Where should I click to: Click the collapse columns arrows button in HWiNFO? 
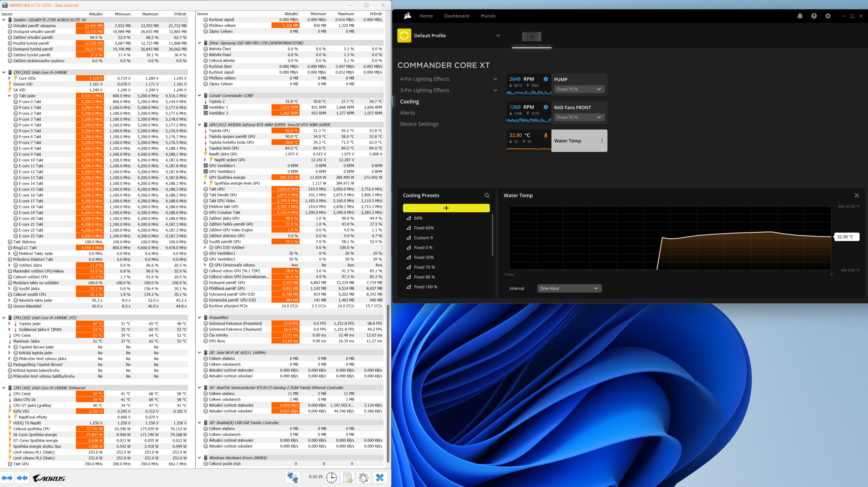click(22, 478)
